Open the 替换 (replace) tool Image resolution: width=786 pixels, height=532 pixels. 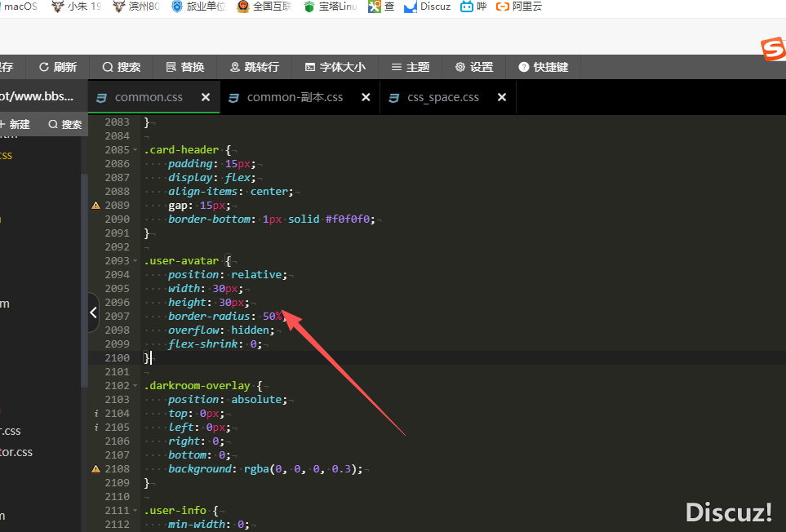(x=184, y=67)
